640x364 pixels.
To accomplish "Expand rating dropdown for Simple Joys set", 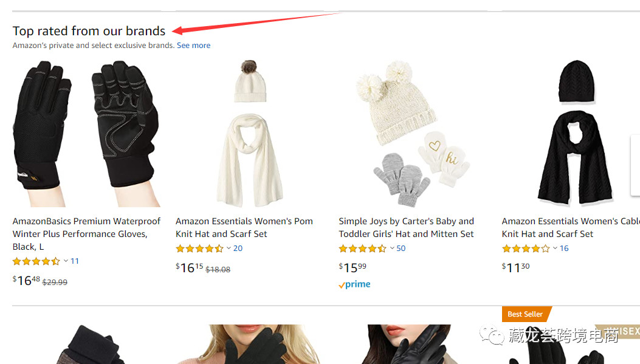I will [x=392, y=249].
